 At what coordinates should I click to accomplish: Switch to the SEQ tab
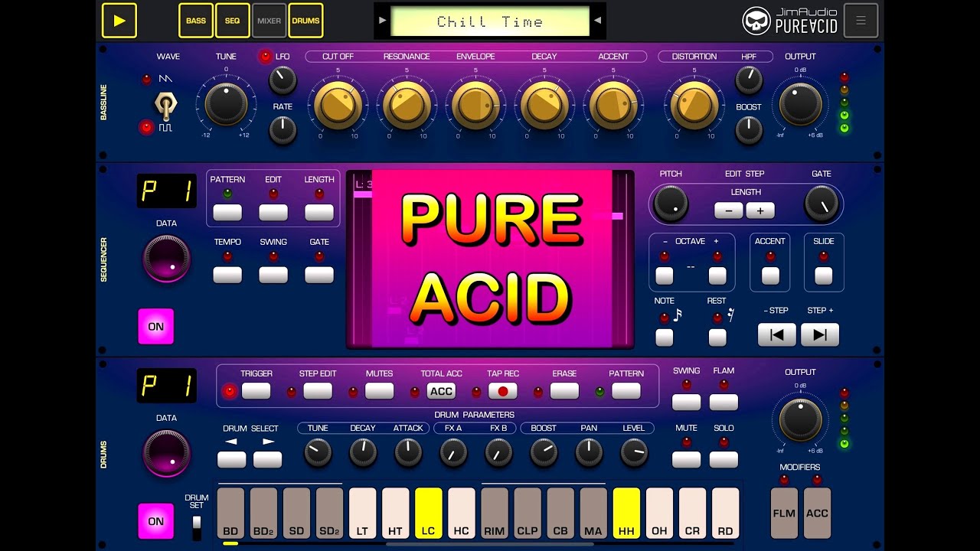coord(232,21)
